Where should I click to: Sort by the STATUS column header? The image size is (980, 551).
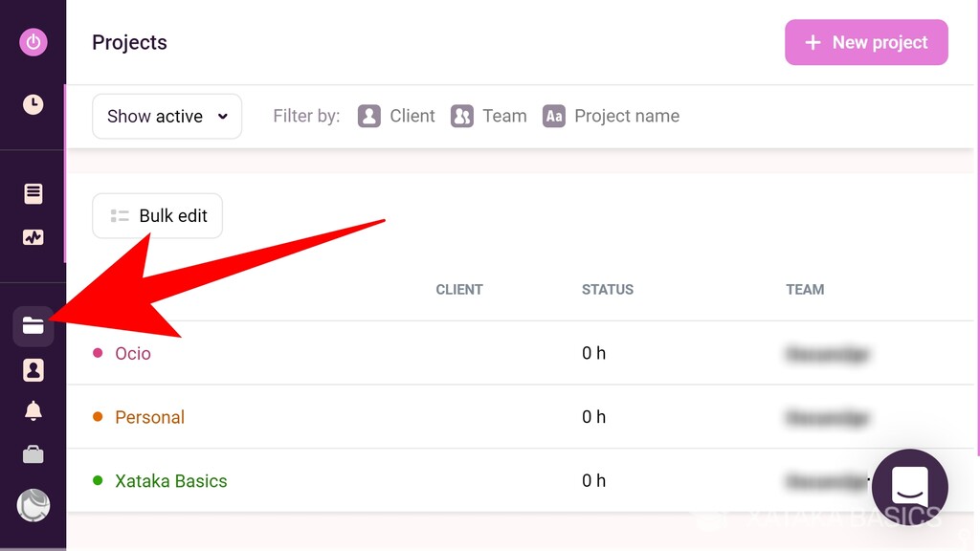pyautogui.click(x=608, y=290)
